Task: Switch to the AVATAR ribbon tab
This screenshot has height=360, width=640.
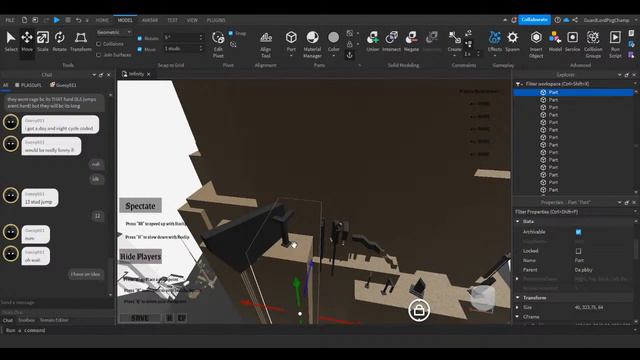Action: [150, 20]
